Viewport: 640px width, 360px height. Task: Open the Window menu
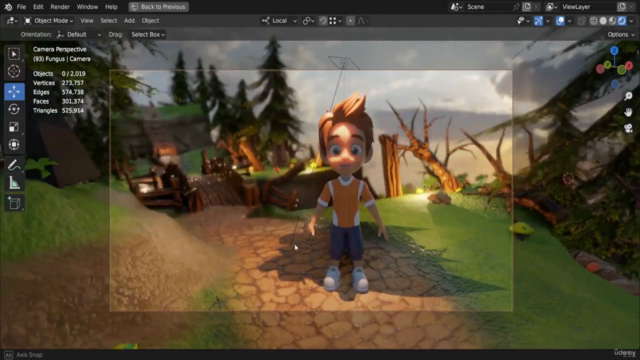87,7
